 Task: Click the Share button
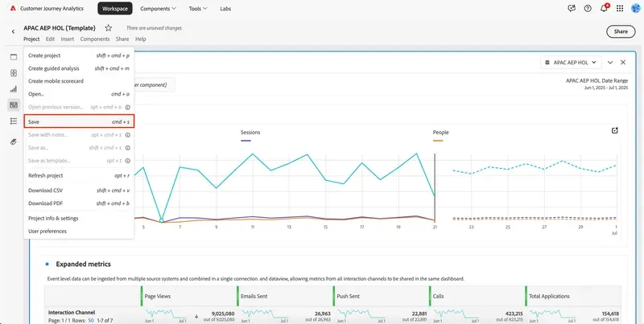point(621,31)
